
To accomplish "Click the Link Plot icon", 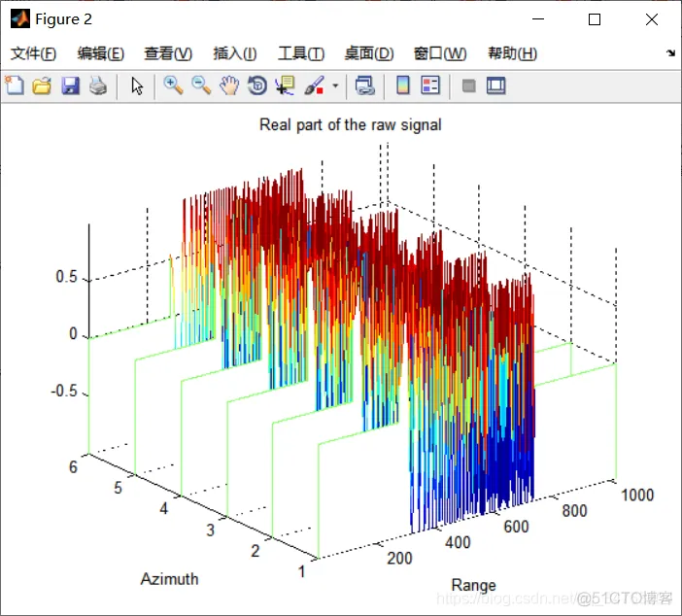I will click(365, 86).
